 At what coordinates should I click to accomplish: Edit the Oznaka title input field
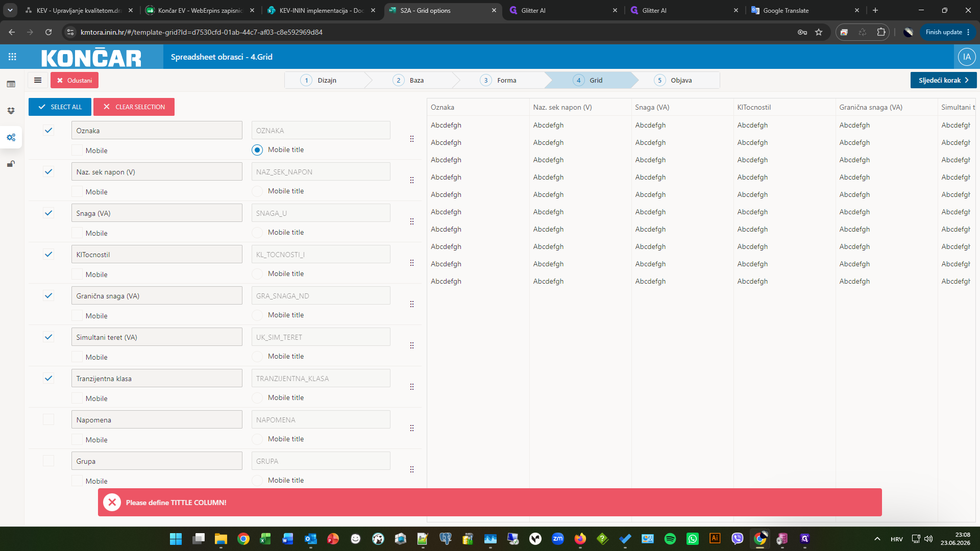[x=157, y=130]
